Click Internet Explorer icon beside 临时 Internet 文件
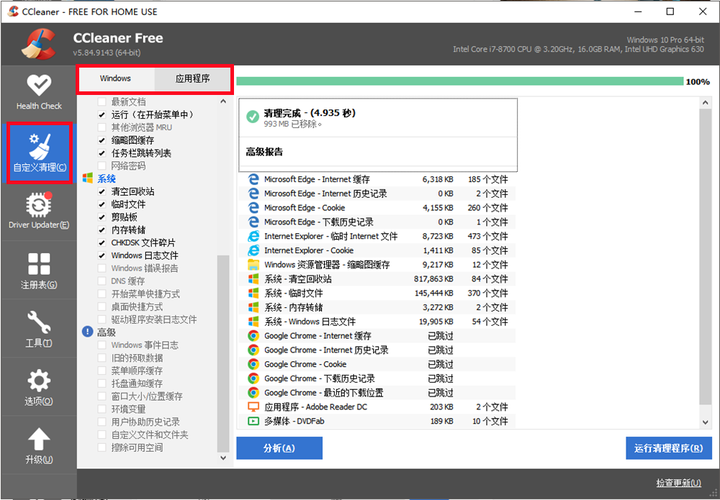Viewport: 720px width, 500px height. coord(253,236)
